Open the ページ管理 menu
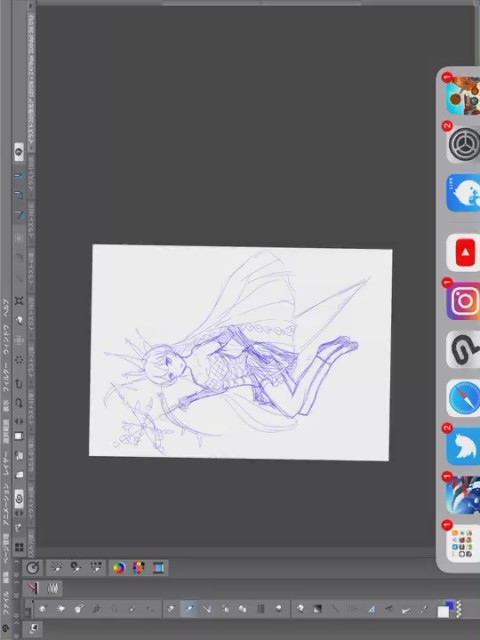This screenshot has width=480, height=640. click(x=6, y=548)
